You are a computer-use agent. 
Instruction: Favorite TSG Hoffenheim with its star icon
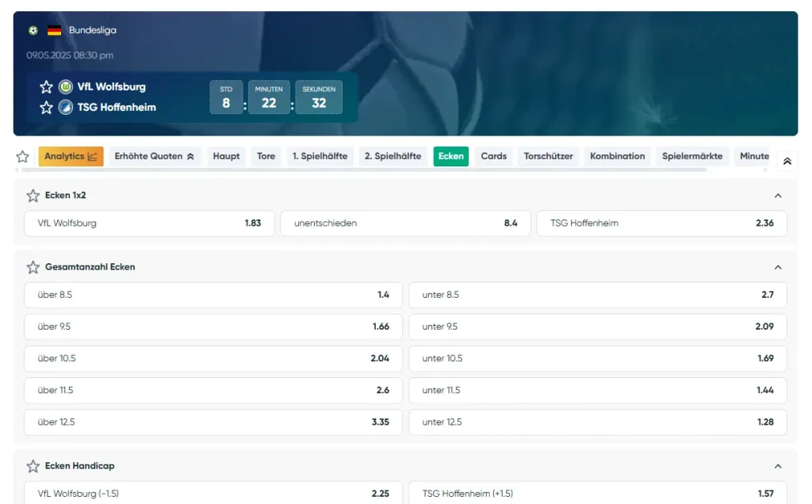46,108
